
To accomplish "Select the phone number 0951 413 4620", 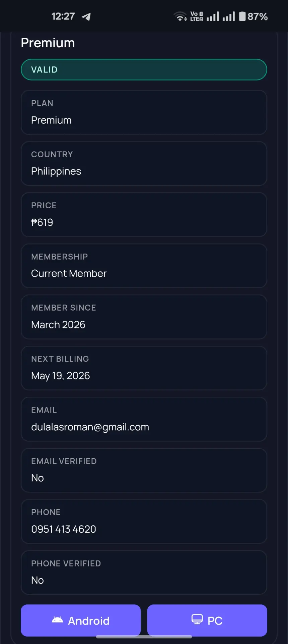I will (64, 529).
